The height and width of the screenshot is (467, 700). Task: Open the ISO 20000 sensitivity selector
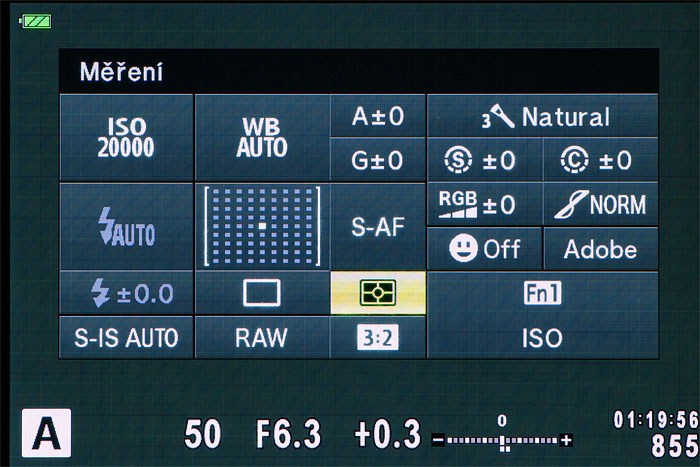[x=126, y=137]
